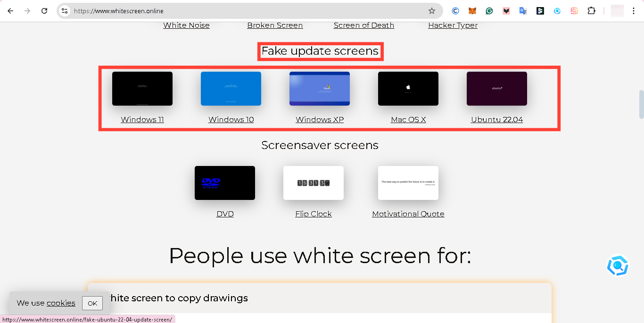This screenshot has width=644, height=323.
Task: Click the Motivational Quote text link
Action: pyautogui.click(x=408, y=214)
